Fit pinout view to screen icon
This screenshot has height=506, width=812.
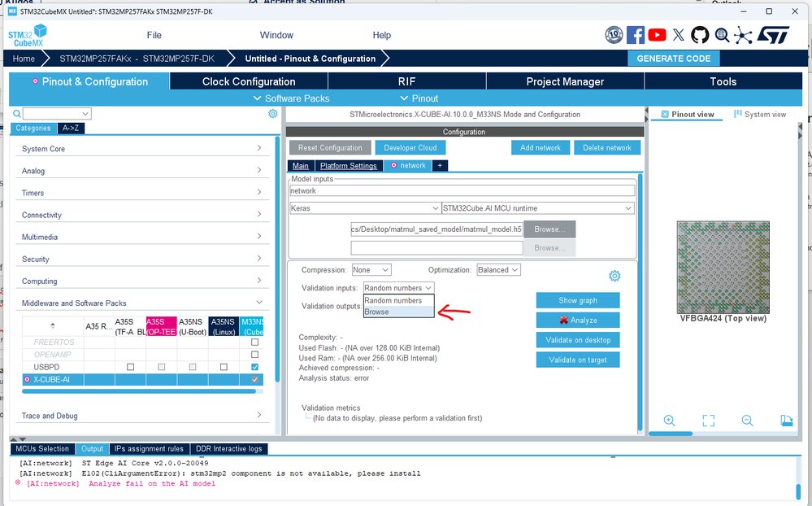tap(709, 421)
